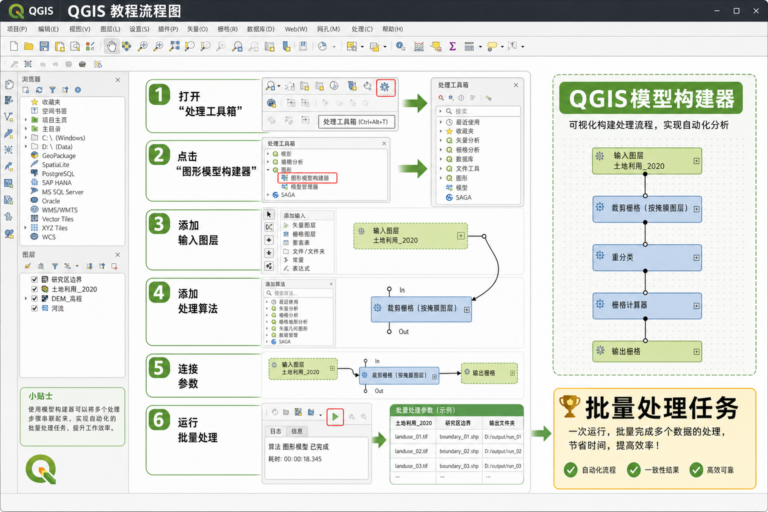This screenshot has width=768, height=512.
Task: Click the green Run play button in step 6
Action: coord(335,416)
